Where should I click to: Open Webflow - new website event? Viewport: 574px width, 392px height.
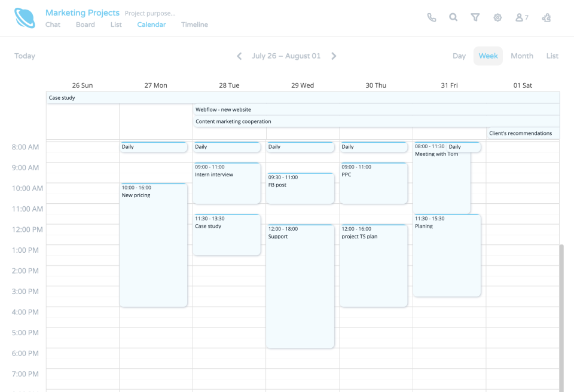click(x=376, y=109)
